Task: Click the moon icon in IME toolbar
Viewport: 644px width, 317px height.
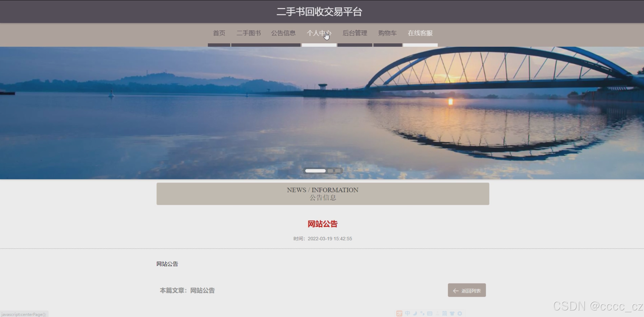Action: [x=415, y=313]
